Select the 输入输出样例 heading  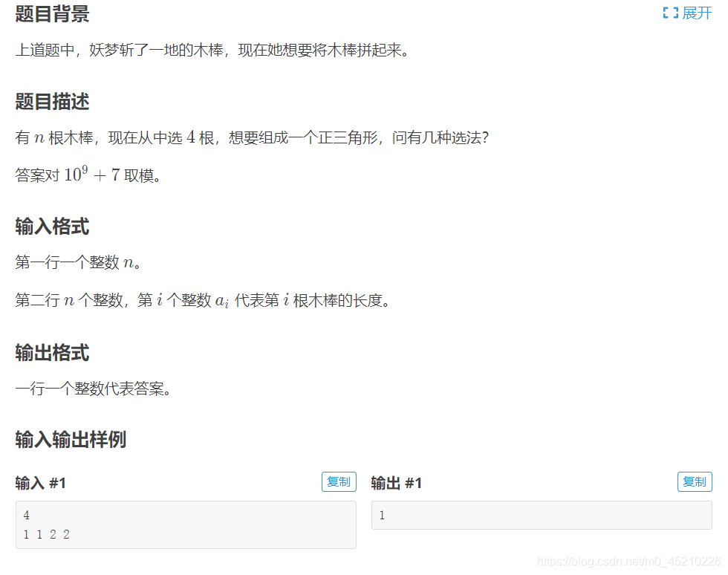(x=71, y=439)
